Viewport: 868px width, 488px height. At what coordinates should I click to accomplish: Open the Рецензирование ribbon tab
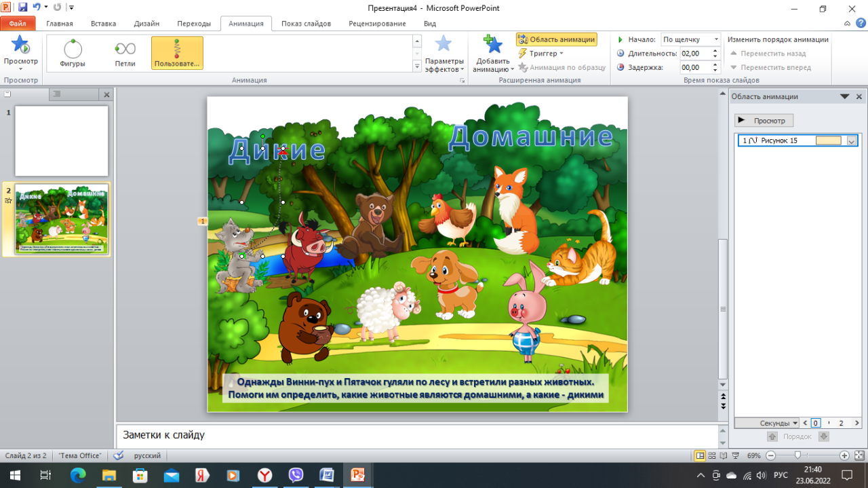(377, 24)
